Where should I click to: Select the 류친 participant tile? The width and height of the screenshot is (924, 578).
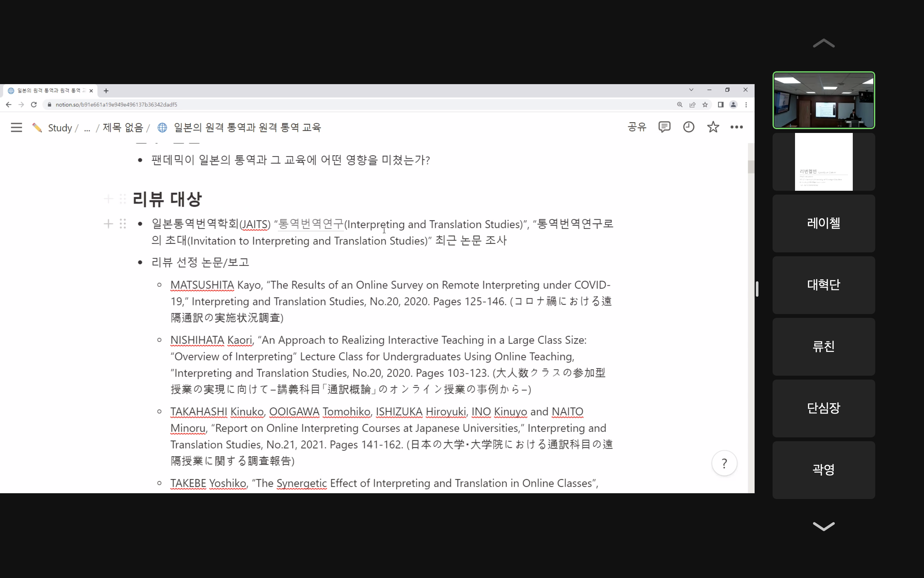tap(824, 347)
